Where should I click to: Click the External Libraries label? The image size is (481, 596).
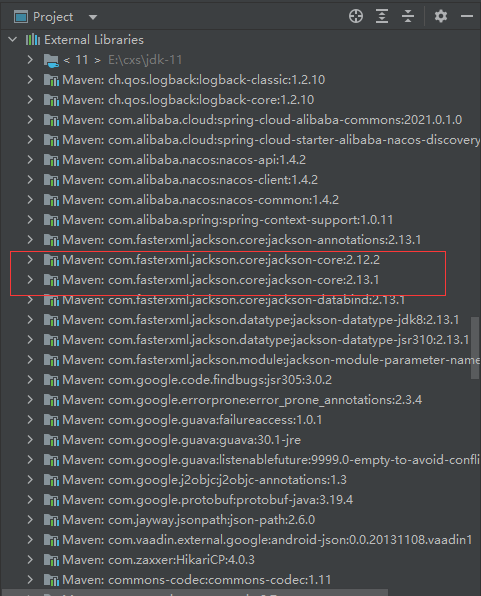coord(94,40)
